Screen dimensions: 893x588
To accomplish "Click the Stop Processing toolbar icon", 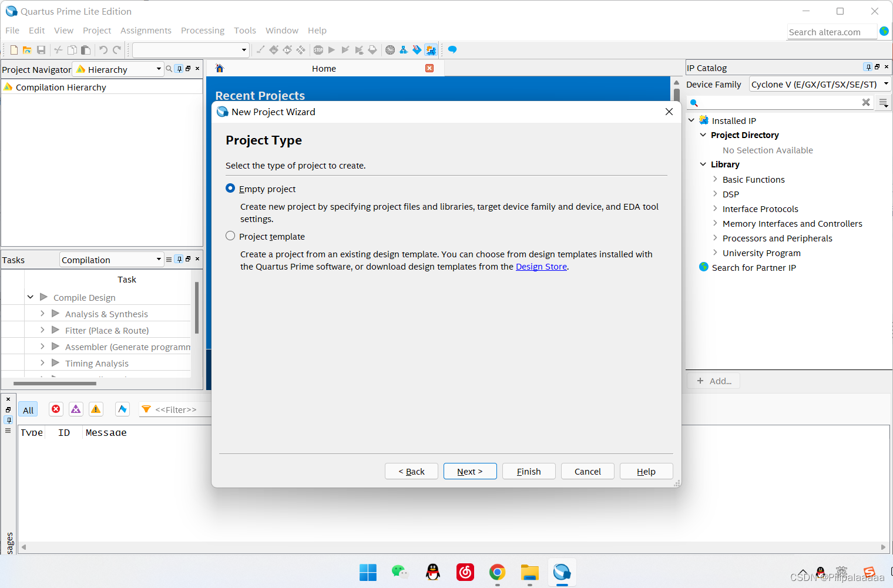I will pos(318,50).
